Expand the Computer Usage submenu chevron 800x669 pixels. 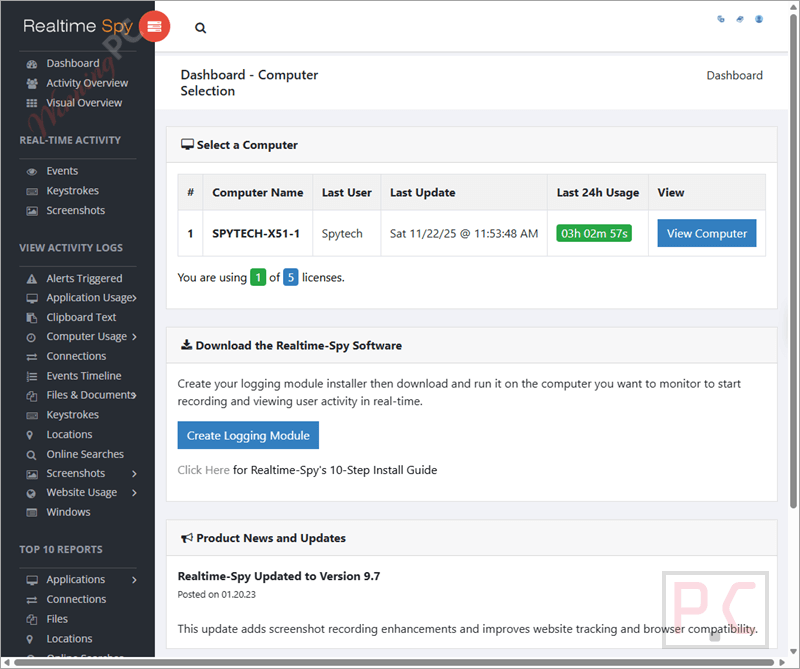tap(134, 337)
